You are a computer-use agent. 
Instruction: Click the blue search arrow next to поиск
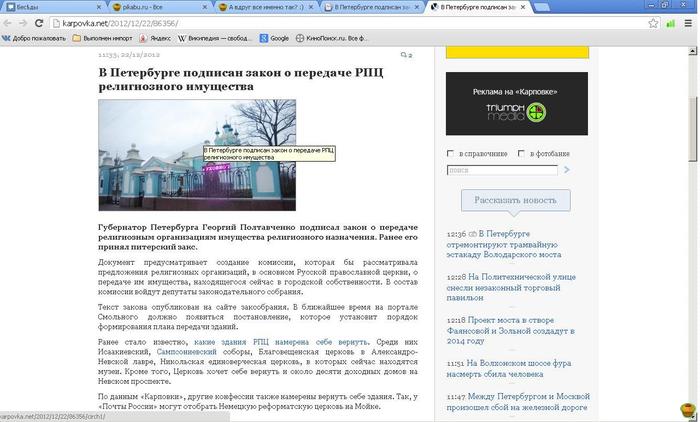pos(567,170)
